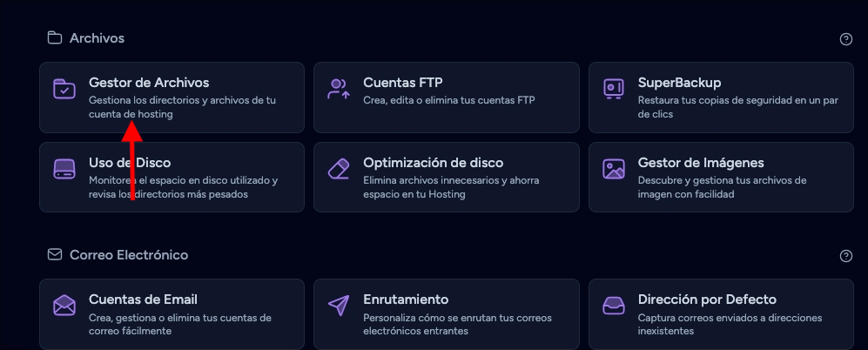Click the Gestor de Archivos folder icon
The width and height of the screenshot is (868, 350).
(x=64, y=89)
